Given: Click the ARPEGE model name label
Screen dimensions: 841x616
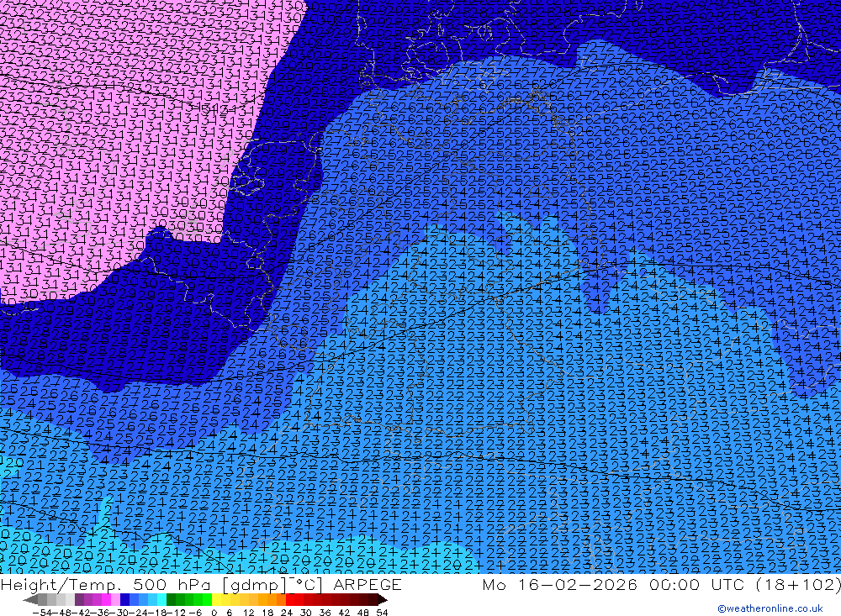Looking at the screenshot, I should coord(368,584).
